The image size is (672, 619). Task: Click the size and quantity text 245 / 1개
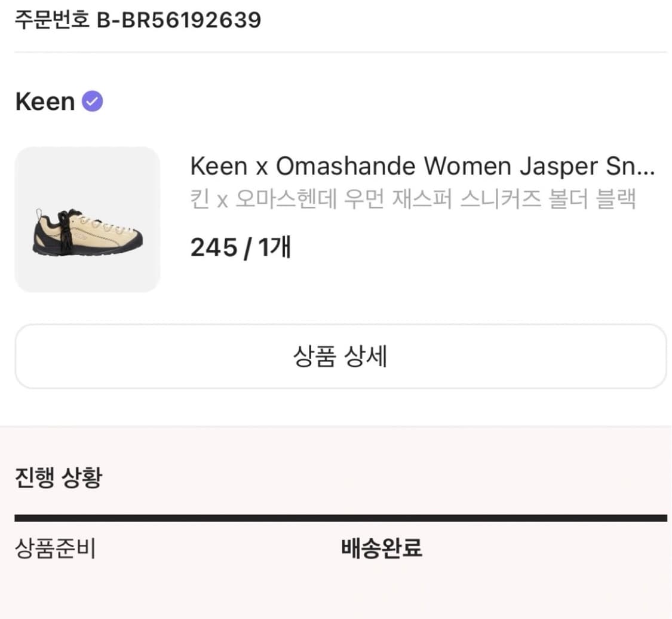(239, 247)
